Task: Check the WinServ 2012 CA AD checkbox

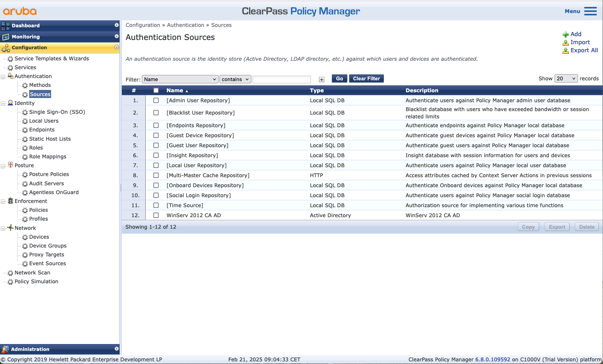Action: click(x=156, y=215)
